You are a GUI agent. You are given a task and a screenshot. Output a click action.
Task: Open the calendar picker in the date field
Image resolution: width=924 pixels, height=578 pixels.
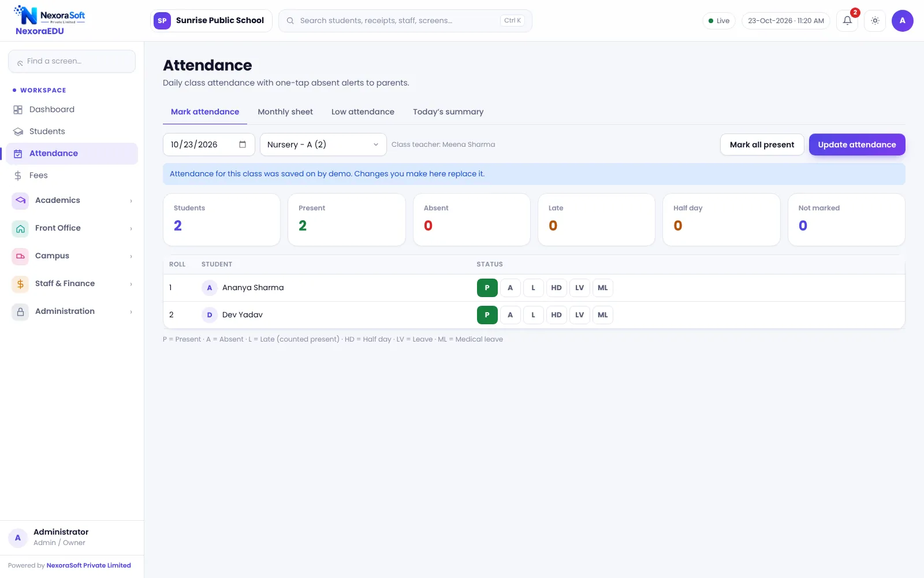tap(243, 144)
